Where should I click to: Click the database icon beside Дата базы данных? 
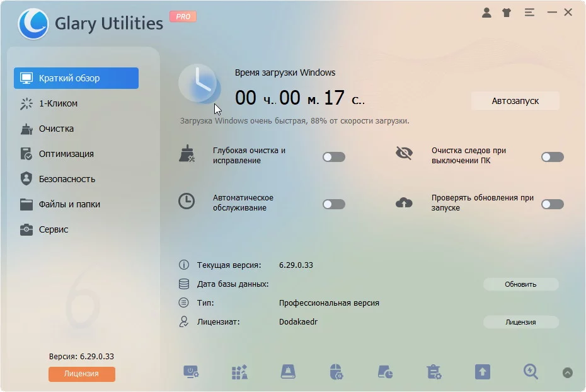pos(183,284)
